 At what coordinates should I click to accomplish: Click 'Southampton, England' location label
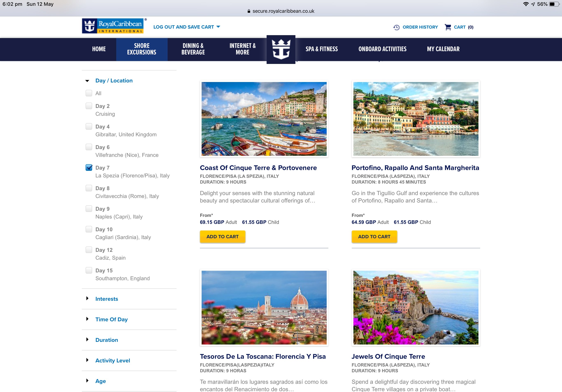[122, 278]
